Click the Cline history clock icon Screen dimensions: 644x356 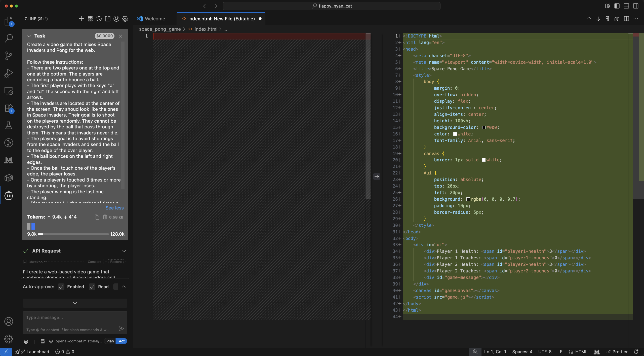tap(99, 19)
